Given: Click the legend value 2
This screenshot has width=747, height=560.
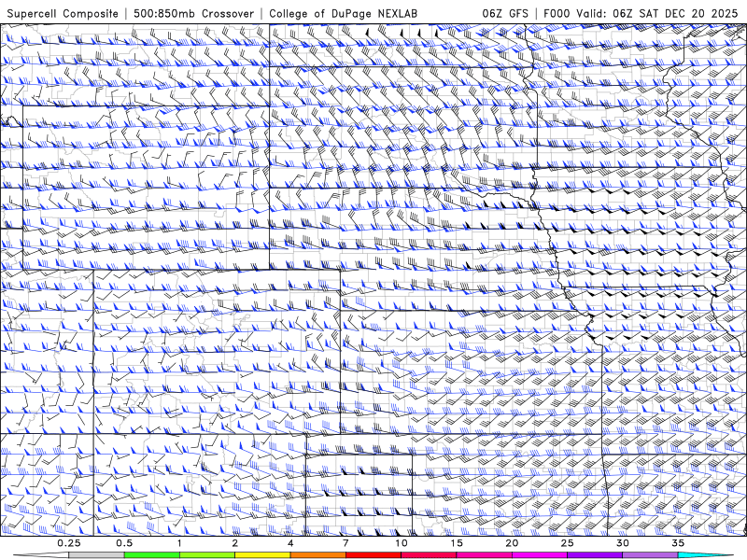Looking at the screenshot, I should point(235,543).
